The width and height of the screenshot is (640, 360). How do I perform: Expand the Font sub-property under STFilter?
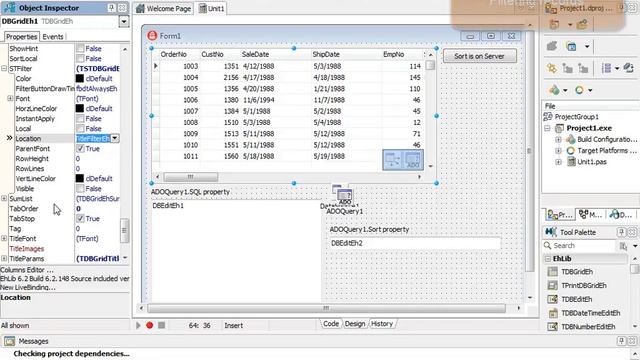pyautogui.click(x=10, y=98)
